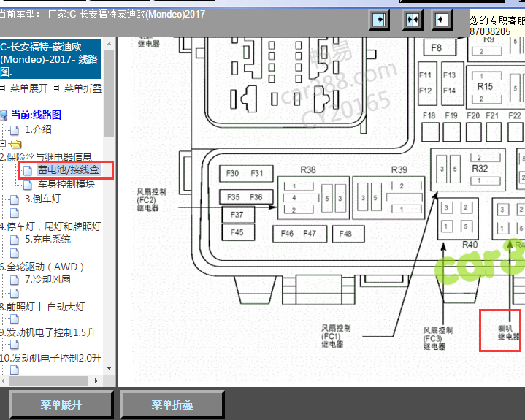This screenshot has width=525, height=420.
Task: Click the 风扇控制(FC2)继电器 callout text
Action: coord(151,200)
